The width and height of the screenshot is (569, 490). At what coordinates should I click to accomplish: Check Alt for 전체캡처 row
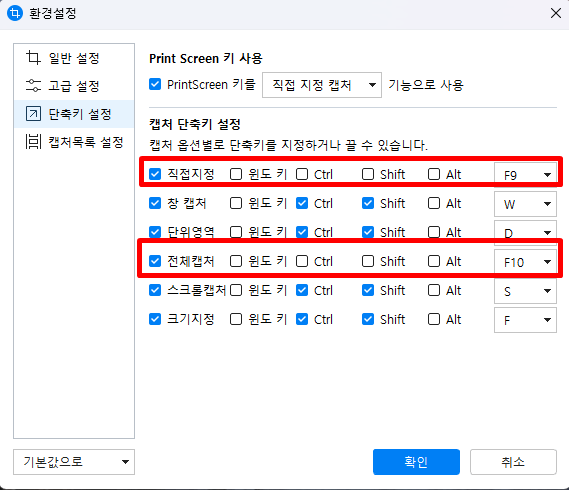coord(434,261)
